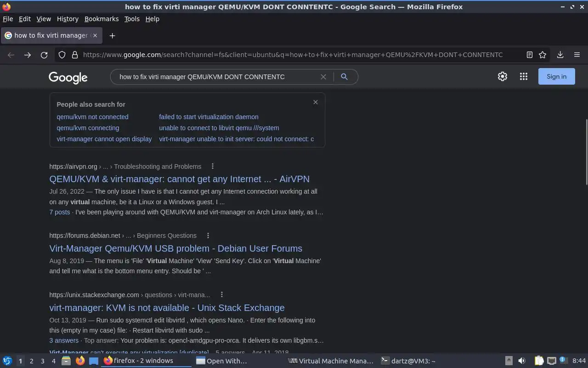Show site security padlock info
This screenshot has width=588, height=368.
[x=74, y=55]
